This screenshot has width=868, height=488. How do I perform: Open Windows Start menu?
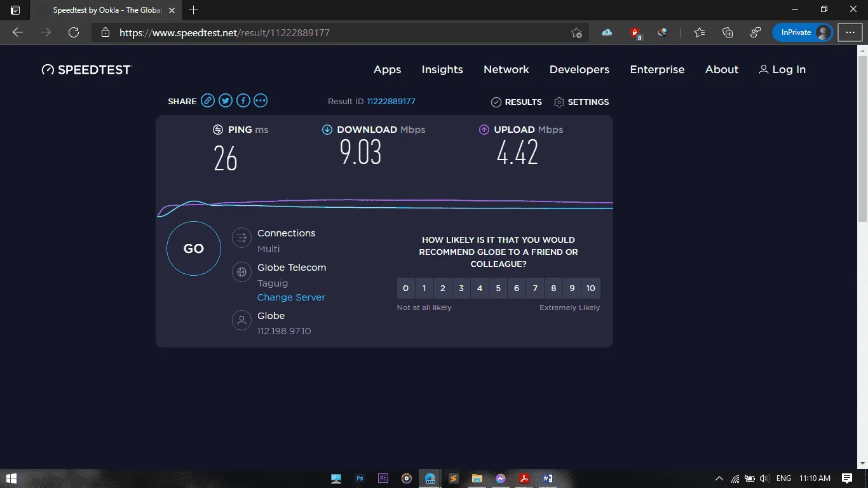11,478
